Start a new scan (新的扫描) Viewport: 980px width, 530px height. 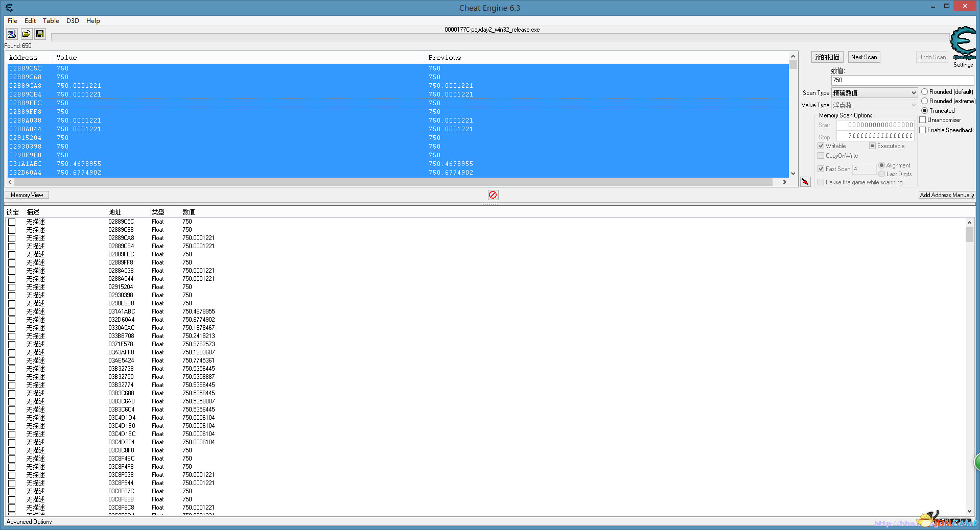[827, 57]
